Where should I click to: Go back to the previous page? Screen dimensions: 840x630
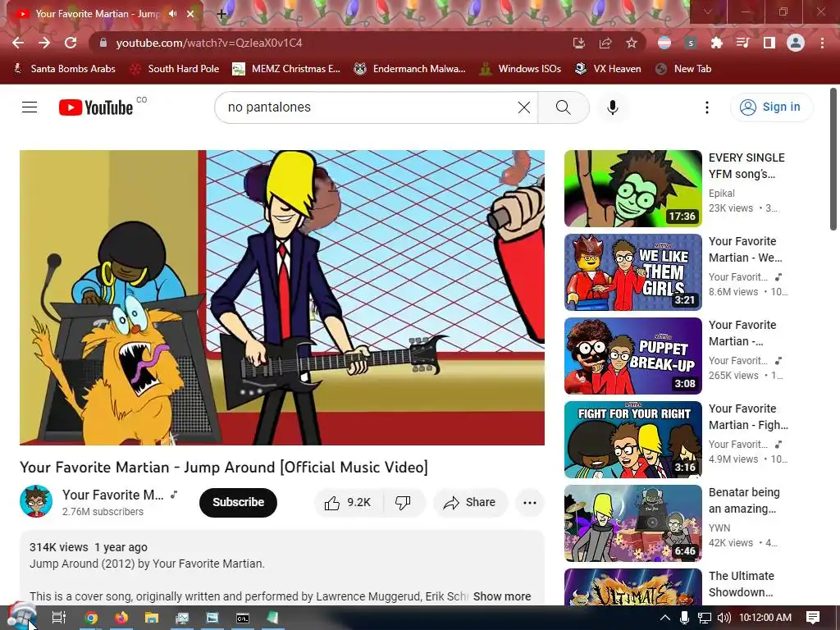(18, 43)
